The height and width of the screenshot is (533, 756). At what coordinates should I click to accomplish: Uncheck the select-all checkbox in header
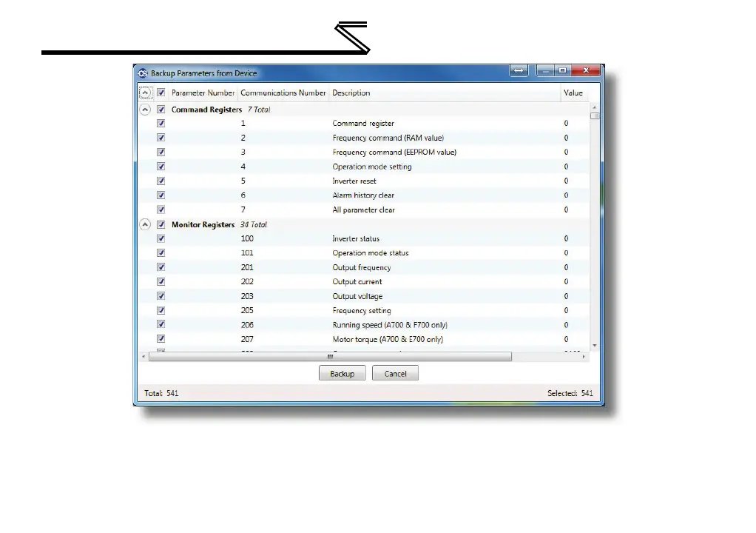(x=161, y=93)
